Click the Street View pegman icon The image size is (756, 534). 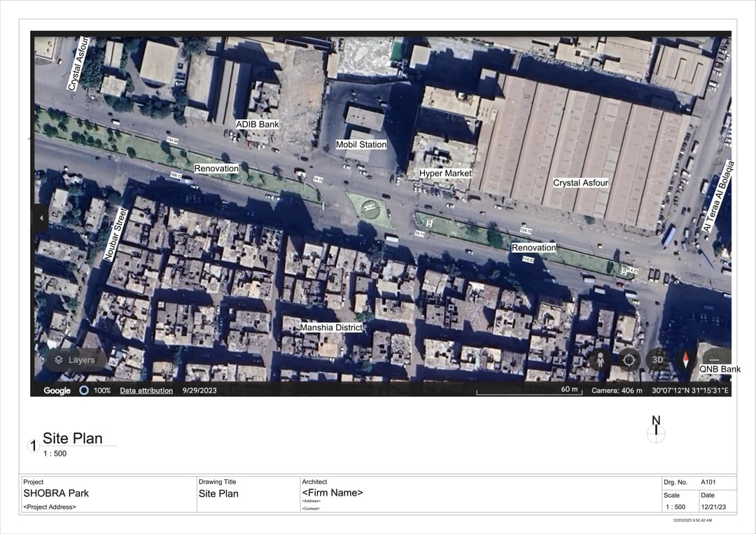tap(600, 360)
